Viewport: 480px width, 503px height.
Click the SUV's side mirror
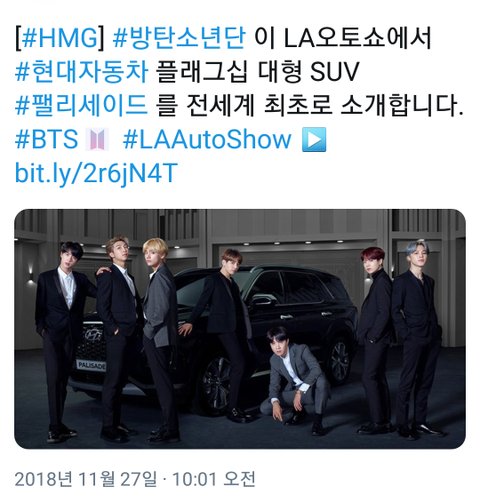click(263, 300)
